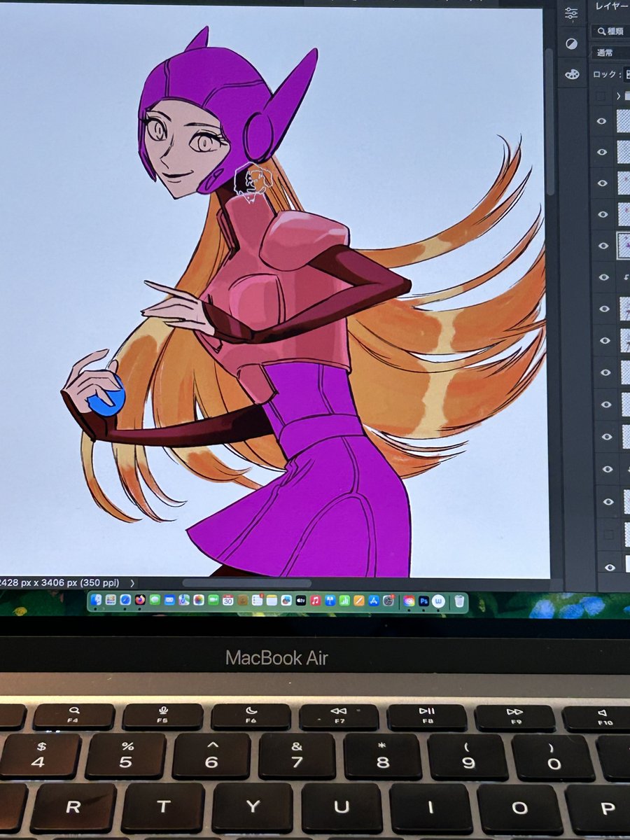Open App Store from the Dock
The width and height of the screenshot is (630, 840).
pos(374,600)
